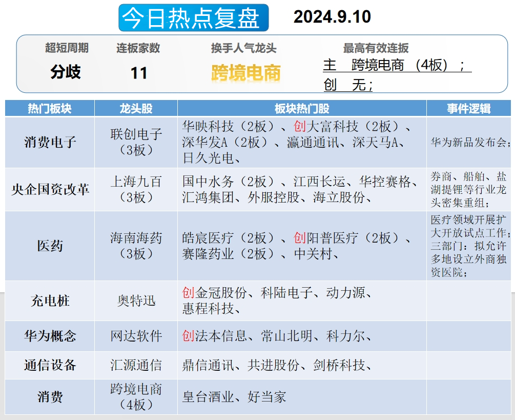Click the 分歧 cycle status
Image resolution: width=515 pixels, height=420 pixels.
pos(66,72)
